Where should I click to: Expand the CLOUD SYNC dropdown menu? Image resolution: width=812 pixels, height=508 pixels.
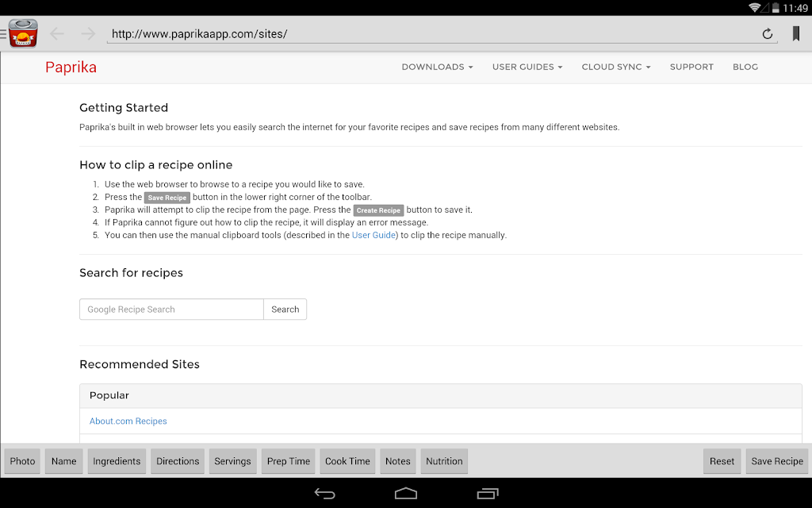615,67
